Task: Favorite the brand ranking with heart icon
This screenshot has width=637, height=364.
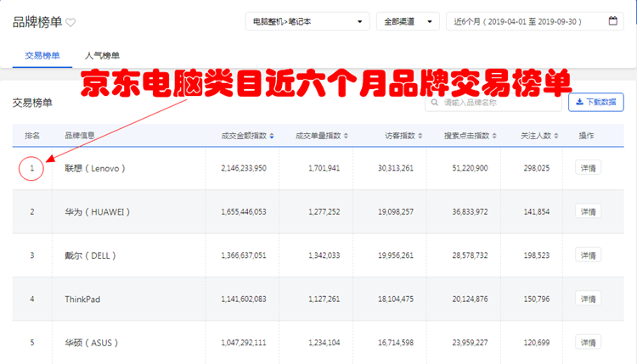Action: [x=70, y=22]
